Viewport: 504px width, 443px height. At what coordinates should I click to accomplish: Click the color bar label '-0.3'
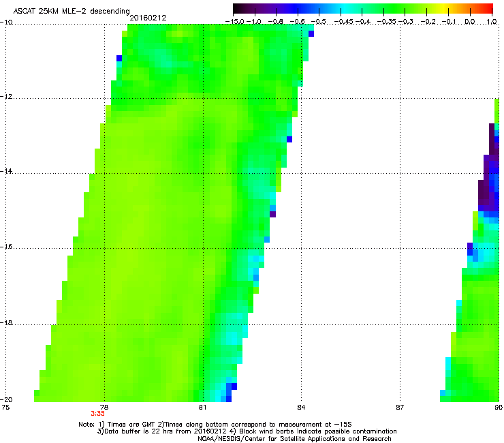406,22
